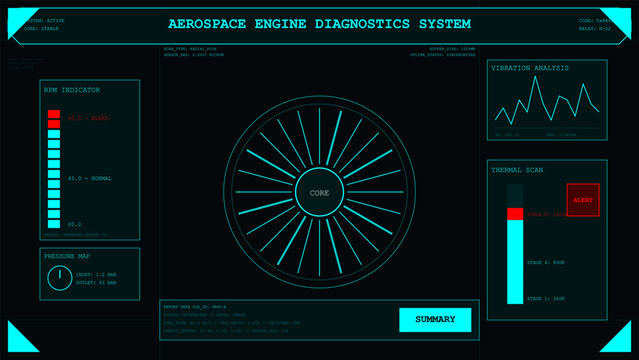Click the red ALERT box in Thermal Scan
The width and height of the screenshot is (639, 360).
point(583,200)
